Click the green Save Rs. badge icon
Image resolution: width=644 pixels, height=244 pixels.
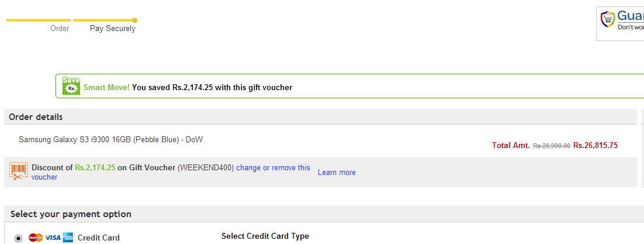coord(71,85)
